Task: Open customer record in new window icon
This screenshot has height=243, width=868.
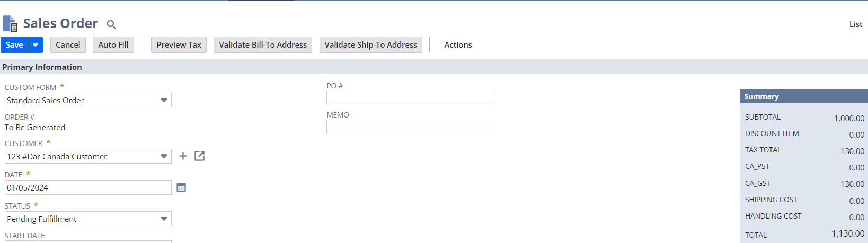Action: (199, 156)
